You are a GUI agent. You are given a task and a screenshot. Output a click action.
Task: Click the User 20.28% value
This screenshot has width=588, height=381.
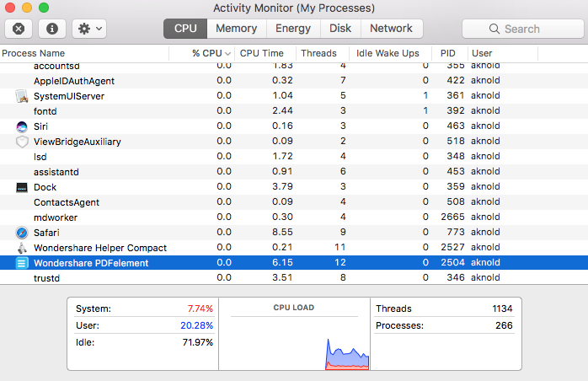coord(197,325)
